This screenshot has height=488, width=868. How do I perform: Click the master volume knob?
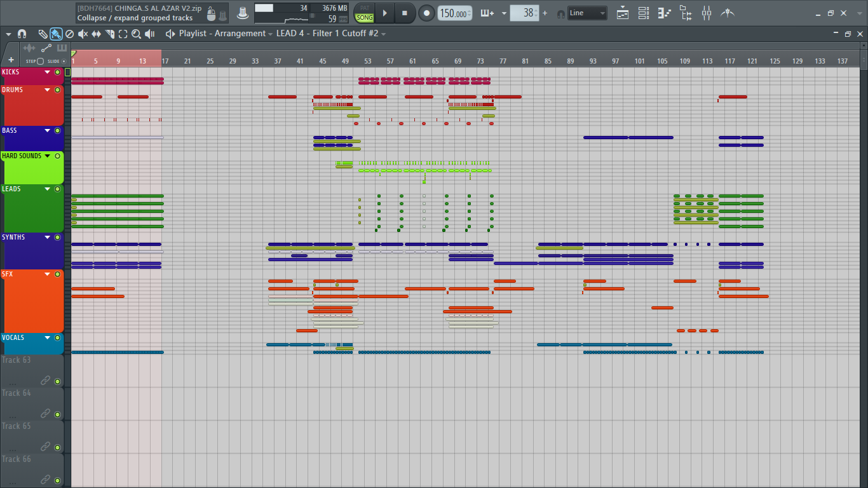click(243, 13)
